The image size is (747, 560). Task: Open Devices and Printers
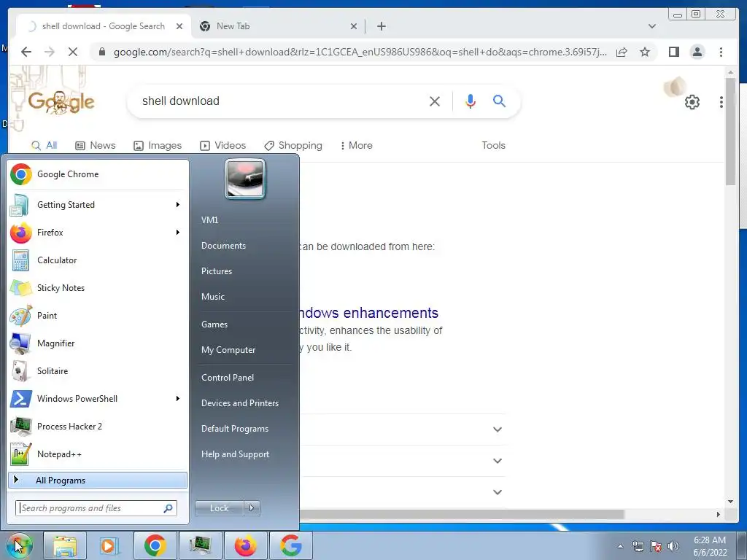click(x=239, y=403)
